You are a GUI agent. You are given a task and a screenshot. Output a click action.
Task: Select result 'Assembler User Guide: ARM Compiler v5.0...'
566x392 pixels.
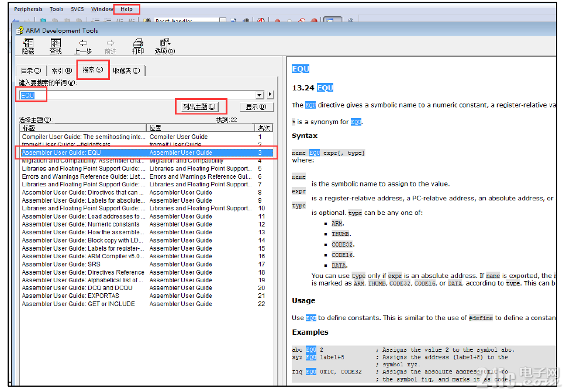[146, 256]
